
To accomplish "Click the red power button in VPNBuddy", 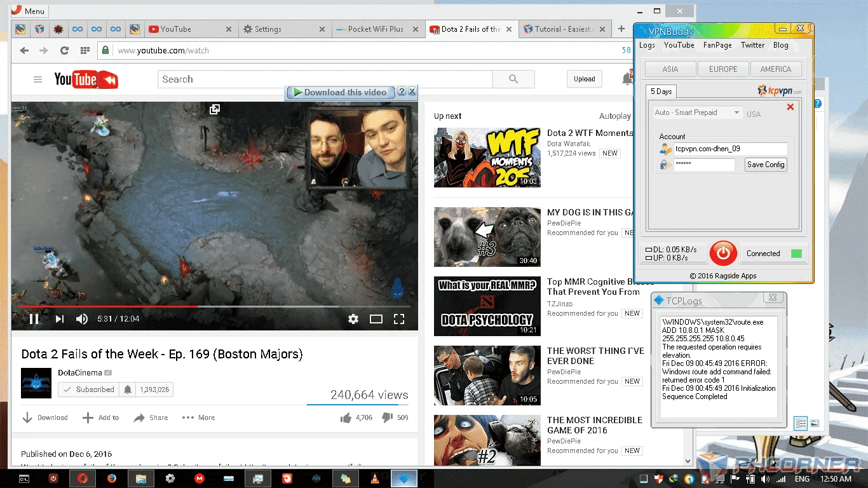I will (x=723, y=254).
